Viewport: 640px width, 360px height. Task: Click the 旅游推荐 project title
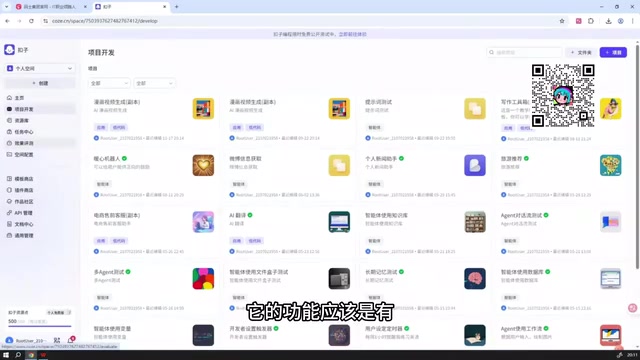point(511,158)
